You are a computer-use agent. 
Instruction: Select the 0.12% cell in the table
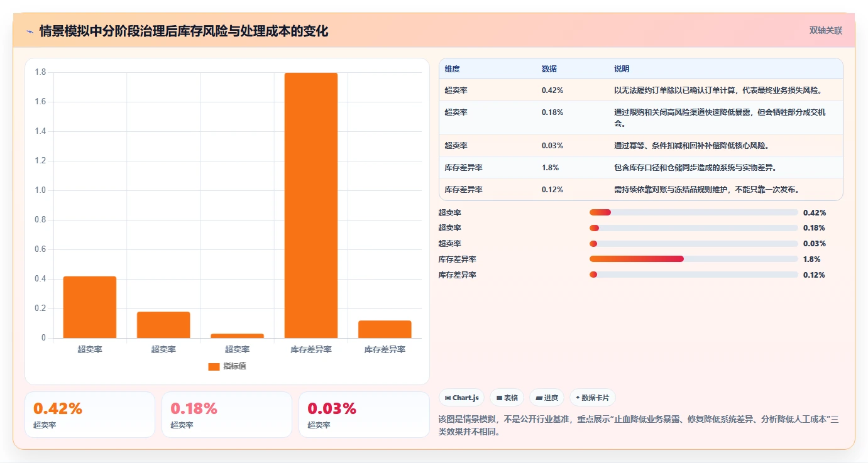552,190
